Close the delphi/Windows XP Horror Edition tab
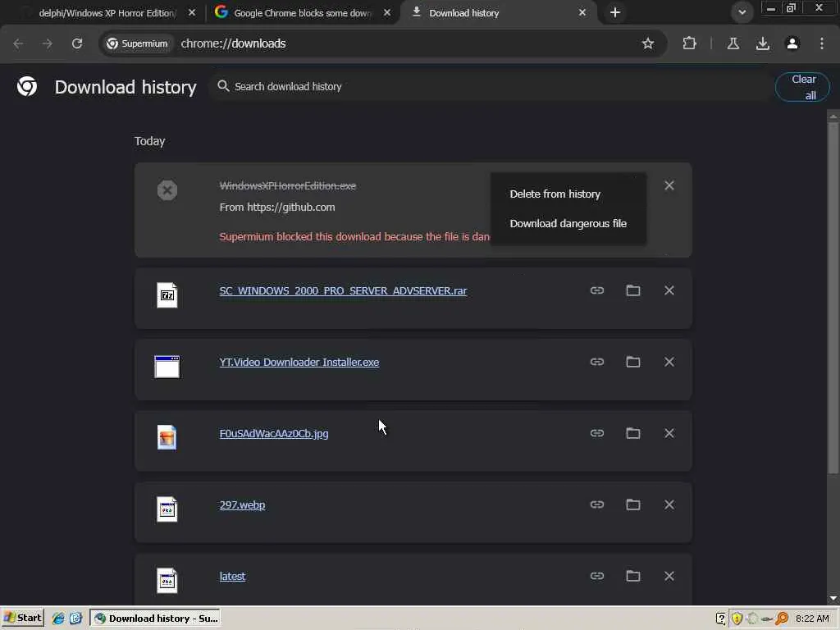 192,12
